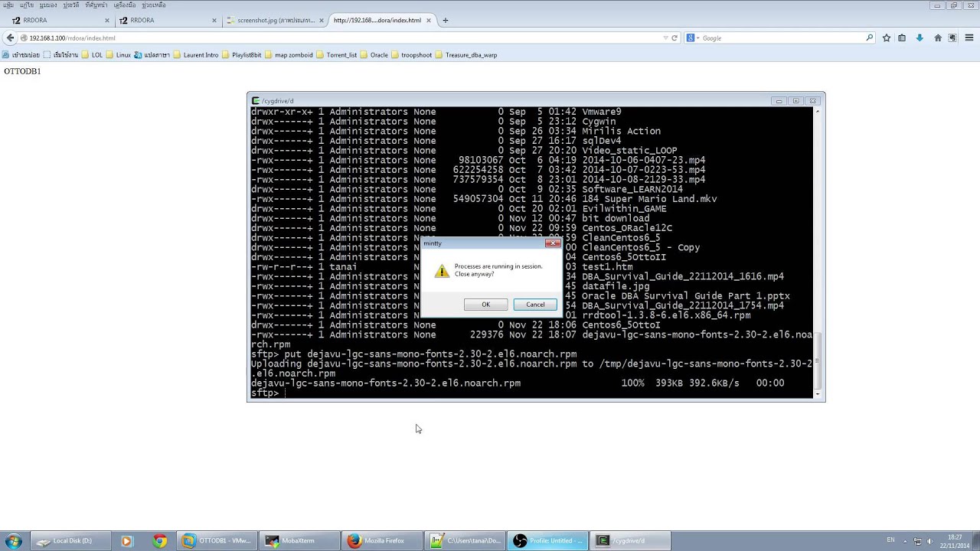Open the LOL bookmark folder

pos(93,55)
